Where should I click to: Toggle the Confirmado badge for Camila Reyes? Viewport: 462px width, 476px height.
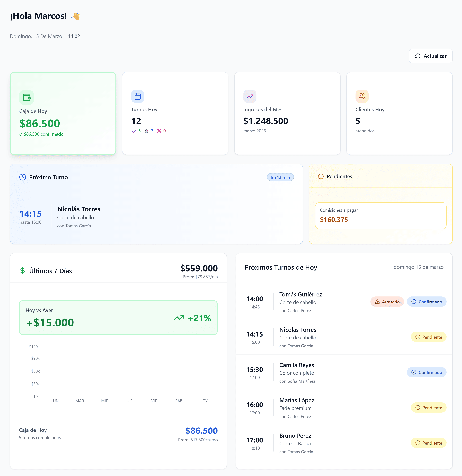point(427,372)
